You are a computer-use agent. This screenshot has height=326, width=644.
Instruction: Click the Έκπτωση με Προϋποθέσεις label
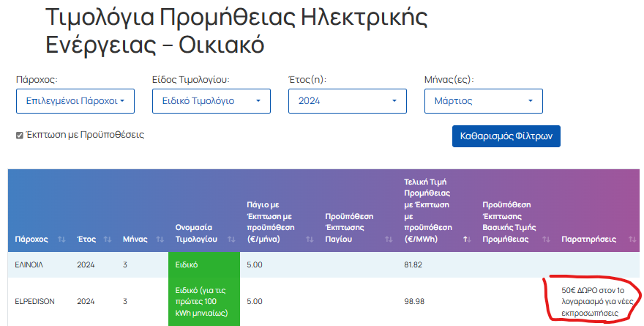[x=85, y=135]
